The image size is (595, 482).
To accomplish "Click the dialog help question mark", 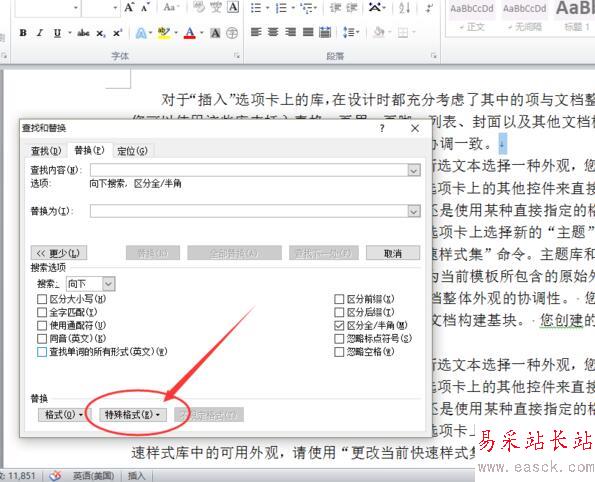I will 382,128.
